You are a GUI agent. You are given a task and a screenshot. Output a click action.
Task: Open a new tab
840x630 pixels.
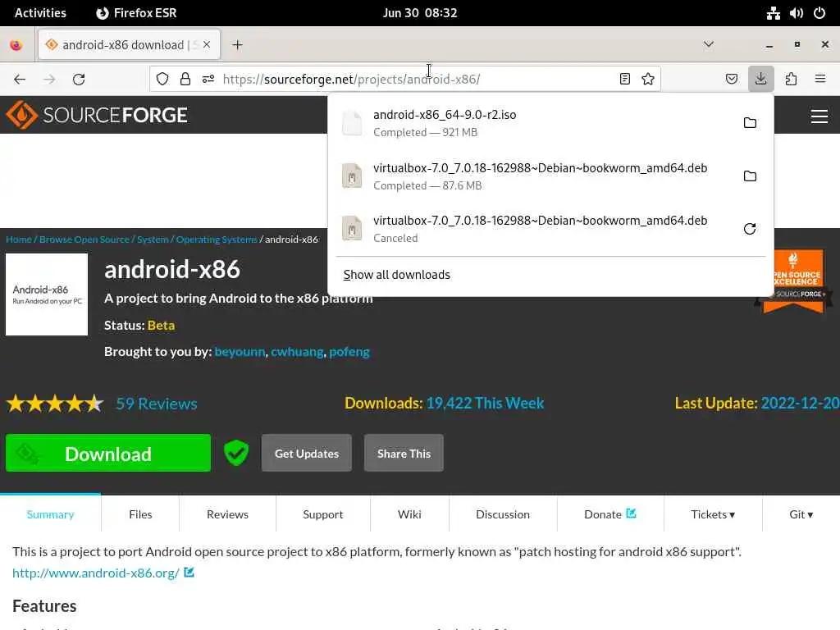pyautogui.click(x=237, y=45)
